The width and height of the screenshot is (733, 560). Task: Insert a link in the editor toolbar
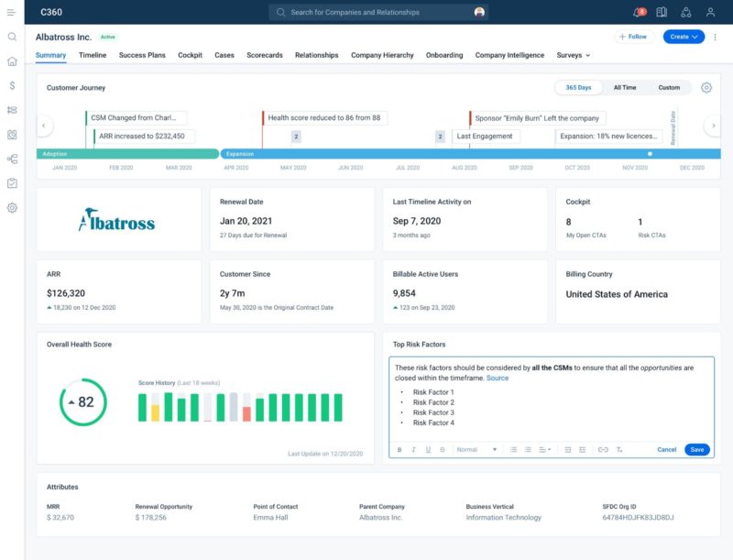pos(602,450)
